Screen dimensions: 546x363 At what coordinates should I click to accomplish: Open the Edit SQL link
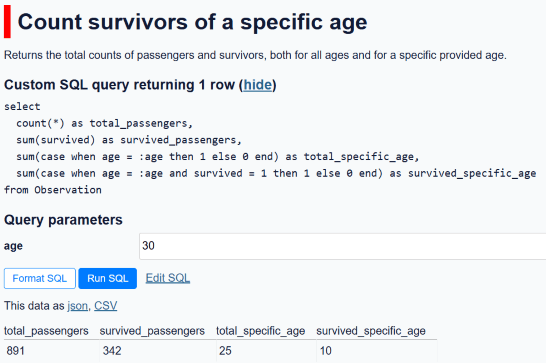tap(168, 278)
